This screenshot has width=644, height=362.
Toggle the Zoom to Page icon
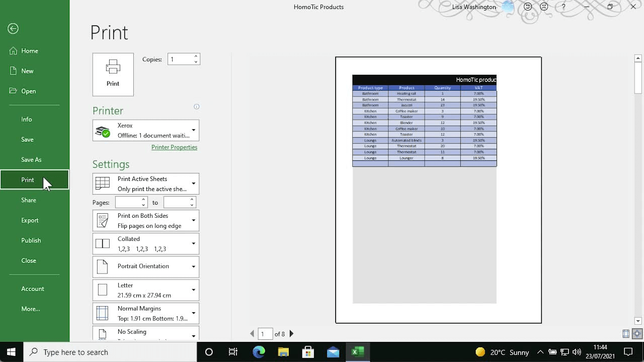tap(637, 334)
